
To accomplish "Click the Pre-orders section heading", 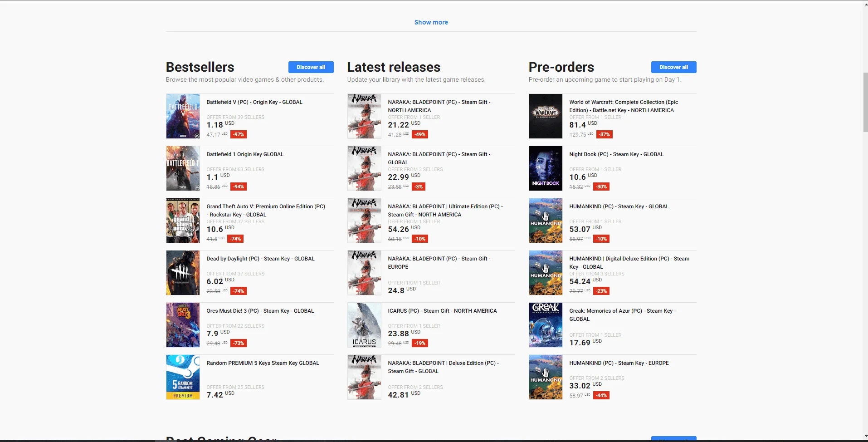I will [561, 67].
